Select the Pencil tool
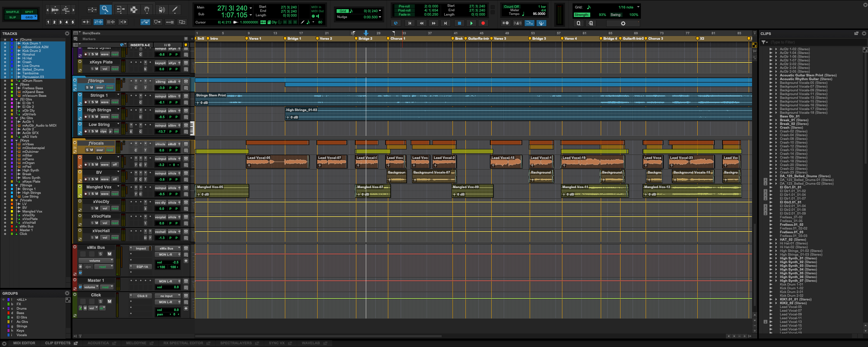 175,10
